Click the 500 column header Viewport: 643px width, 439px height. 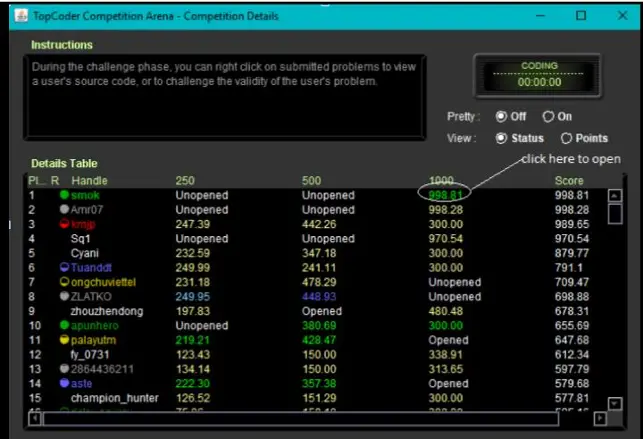(x=312, y=181)
